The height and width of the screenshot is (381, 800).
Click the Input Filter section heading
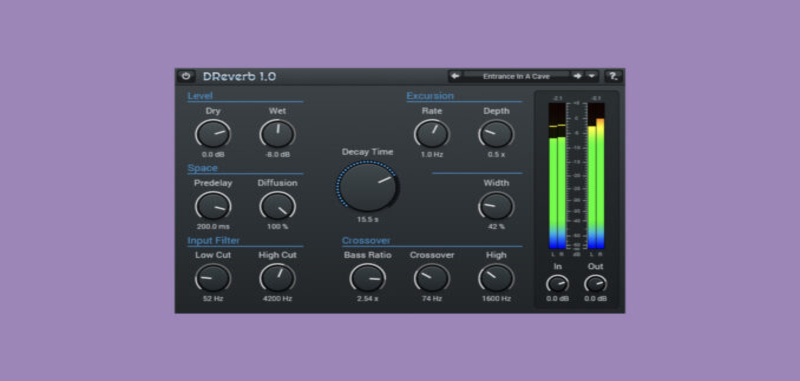tap(213, 240)
